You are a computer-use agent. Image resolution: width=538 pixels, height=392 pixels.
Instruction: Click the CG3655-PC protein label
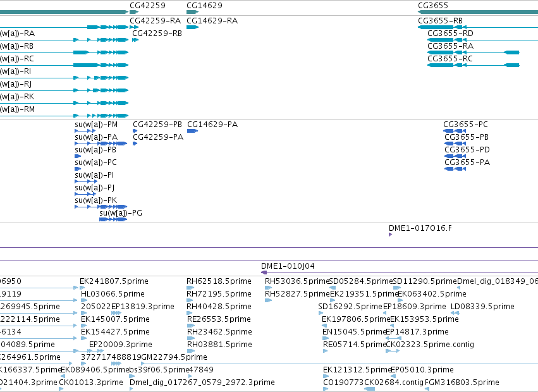pos(465,125)
